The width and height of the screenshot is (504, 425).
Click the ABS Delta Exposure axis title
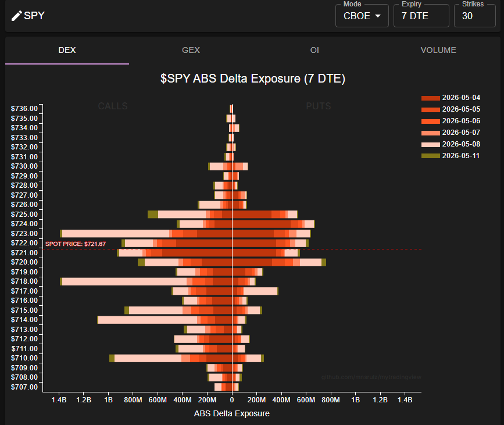[232, 413]
